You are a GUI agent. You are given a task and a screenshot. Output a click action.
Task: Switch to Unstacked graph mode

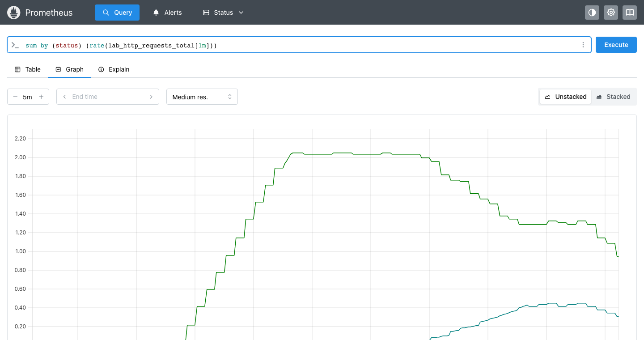[566, 97]
